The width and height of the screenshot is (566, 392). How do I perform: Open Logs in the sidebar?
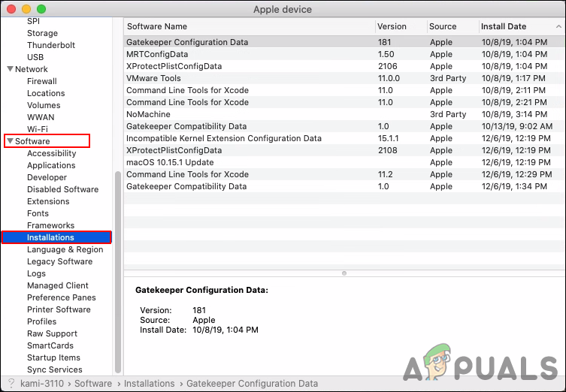click(x=37, y=273)
